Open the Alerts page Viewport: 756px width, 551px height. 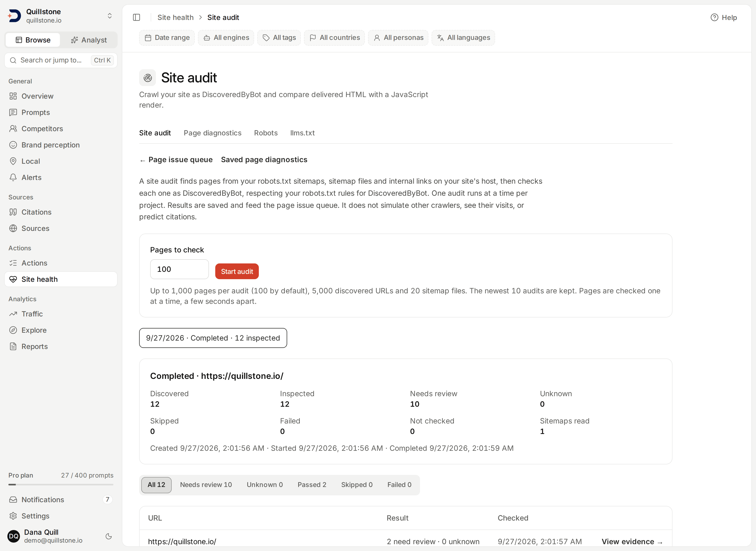point(61,177)
